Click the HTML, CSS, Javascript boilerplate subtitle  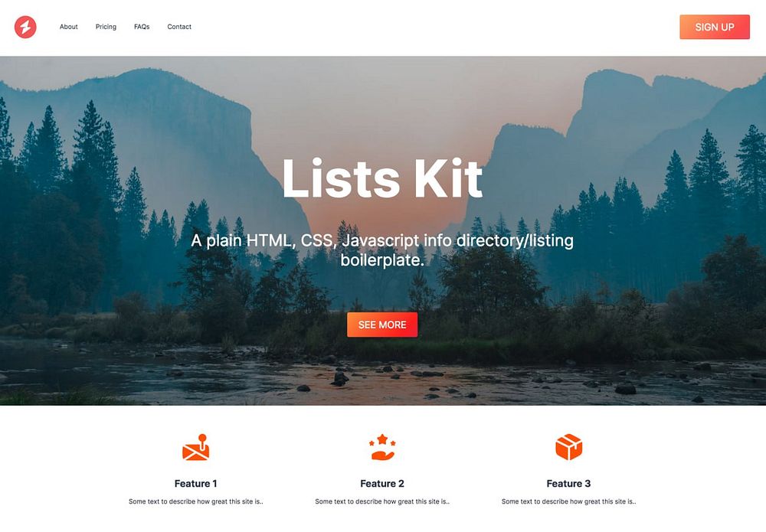coord(382,250)
